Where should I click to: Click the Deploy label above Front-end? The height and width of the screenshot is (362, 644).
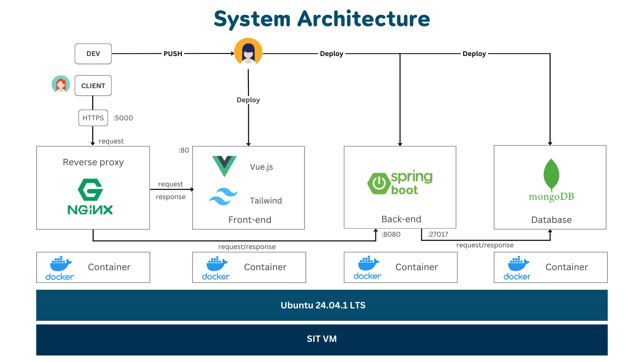click(248, 100)
